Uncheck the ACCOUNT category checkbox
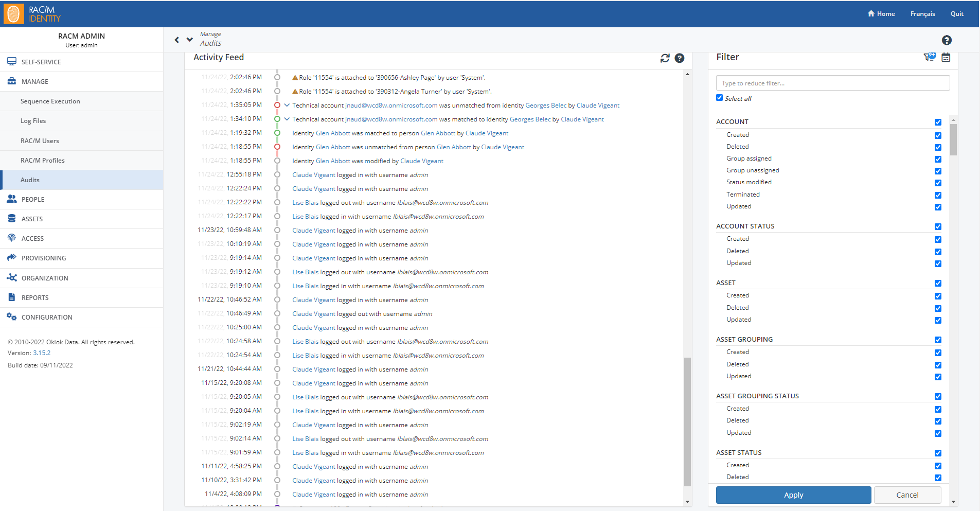The image size is (980, 511). click(x=938, y=122)
